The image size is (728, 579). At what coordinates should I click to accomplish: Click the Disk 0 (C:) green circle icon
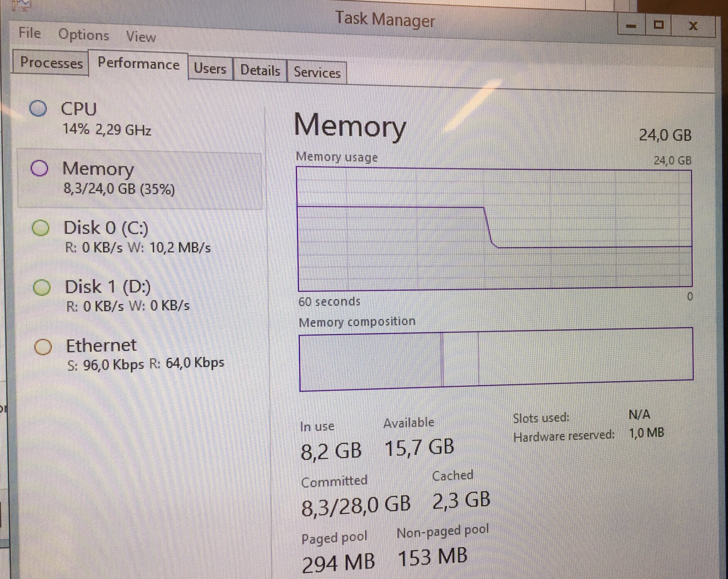pyautogui.click(x=41, y=228)
